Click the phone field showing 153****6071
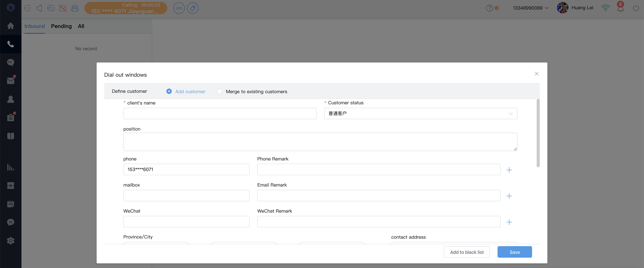This screenshot has height=268, width=644. [x=186, y=169]
